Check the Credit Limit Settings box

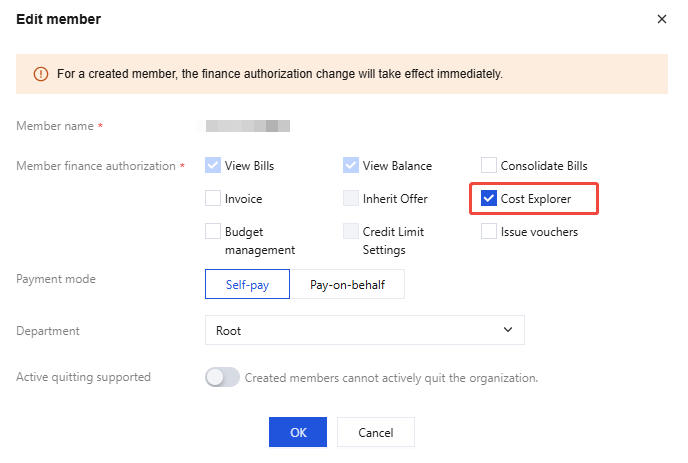pos(351,232)
